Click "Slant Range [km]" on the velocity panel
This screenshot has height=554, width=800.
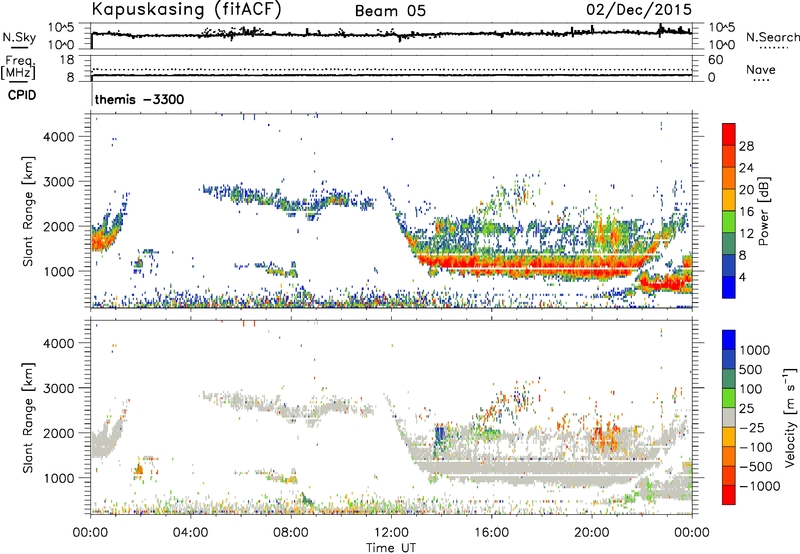[x=28, y=418]
